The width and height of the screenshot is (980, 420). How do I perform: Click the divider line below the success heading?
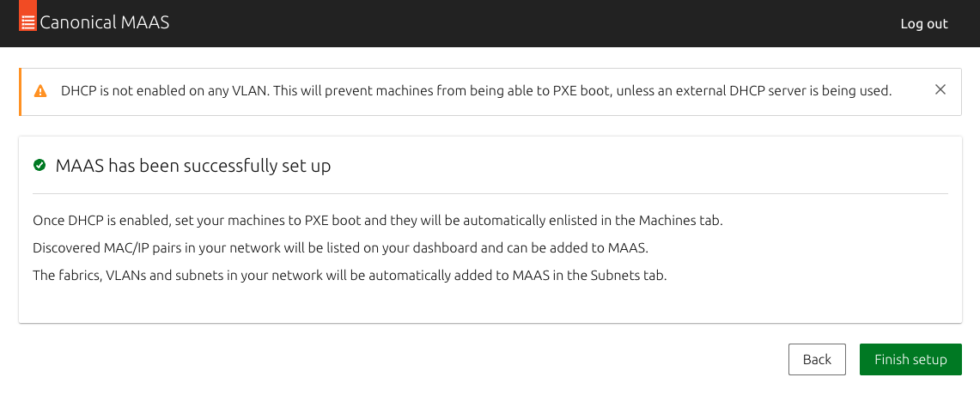[x=490, y=194]
